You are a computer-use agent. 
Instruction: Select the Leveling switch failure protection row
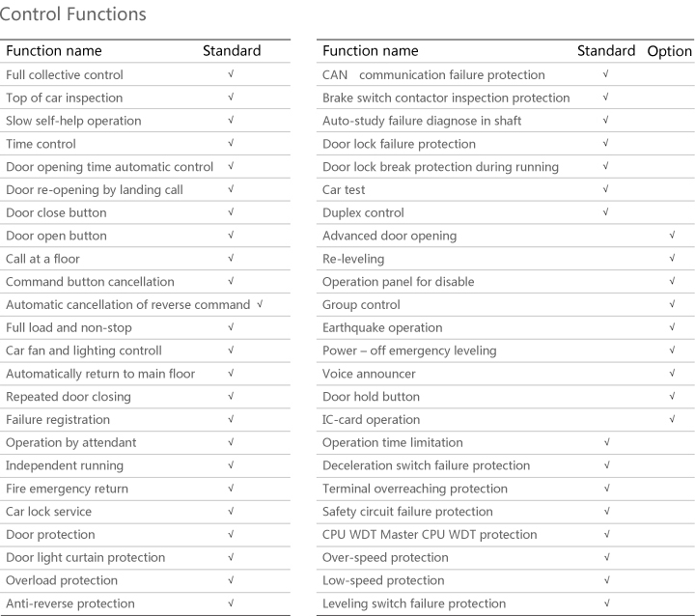click(x=505, y=603)
